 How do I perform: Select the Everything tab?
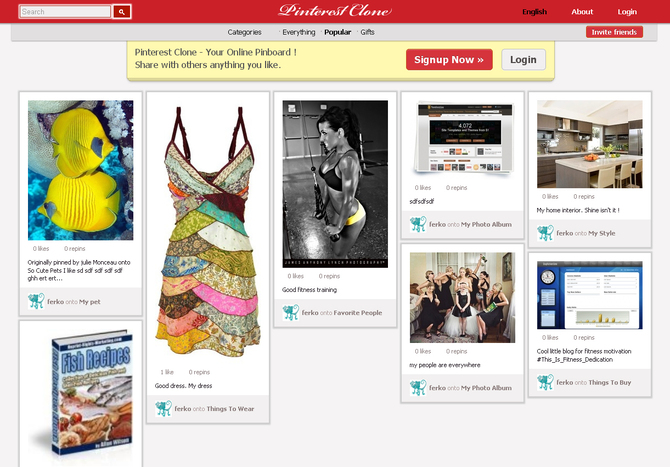pos(298,32)
